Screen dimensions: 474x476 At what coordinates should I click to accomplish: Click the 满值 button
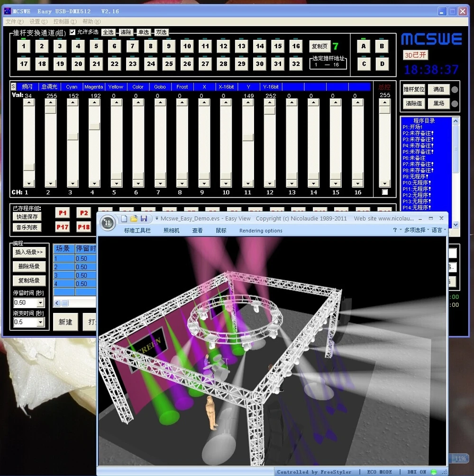tap(438, 89)
